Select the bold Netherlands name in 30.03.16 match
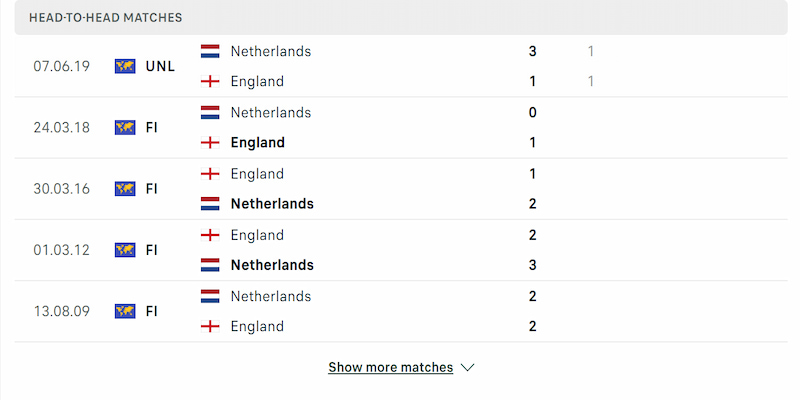 272,204
